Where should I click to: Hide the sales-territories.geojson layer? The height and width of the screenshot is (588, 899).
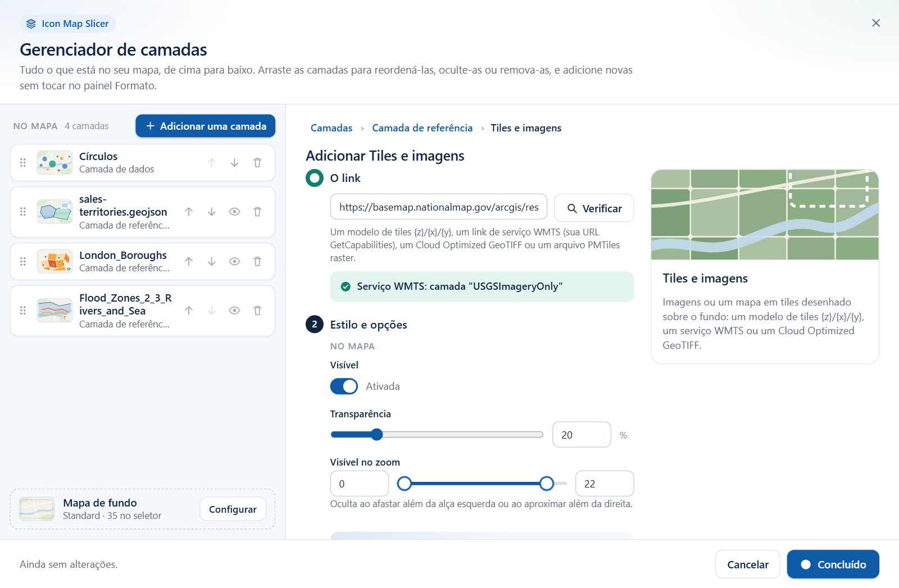[x=235, y=212]
